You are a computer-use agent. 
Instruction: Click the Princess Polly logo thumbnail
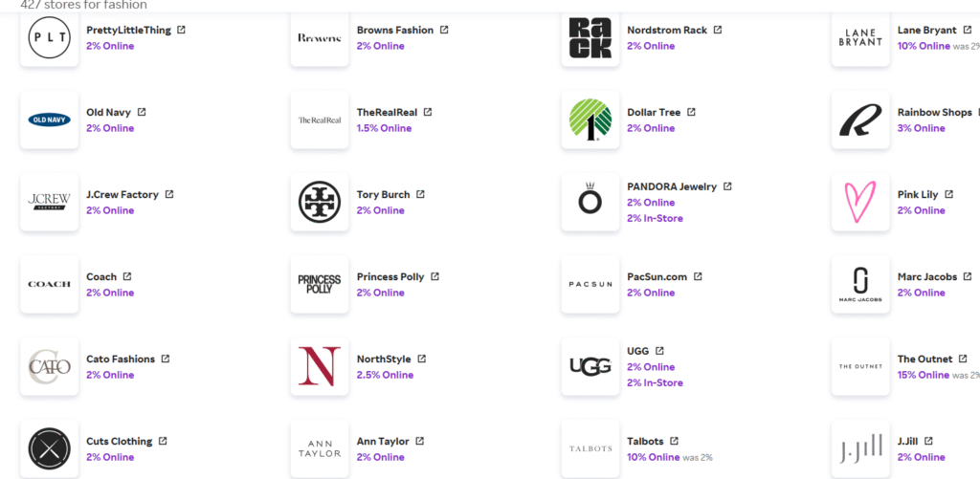[x=320, y=284]
